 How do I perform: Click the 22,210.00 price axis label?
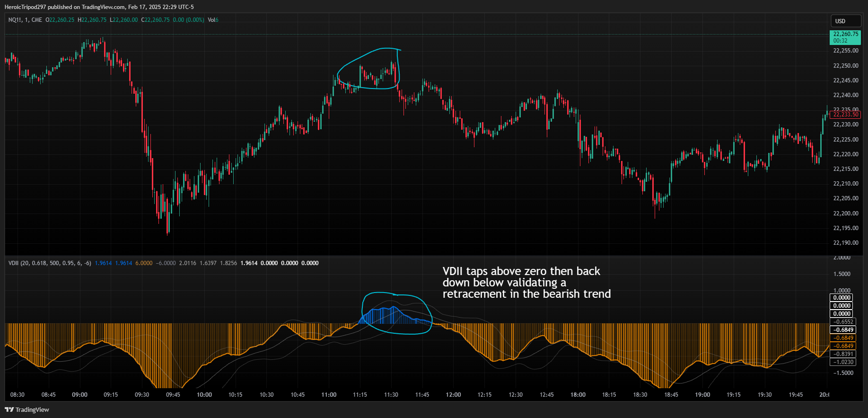846,184
